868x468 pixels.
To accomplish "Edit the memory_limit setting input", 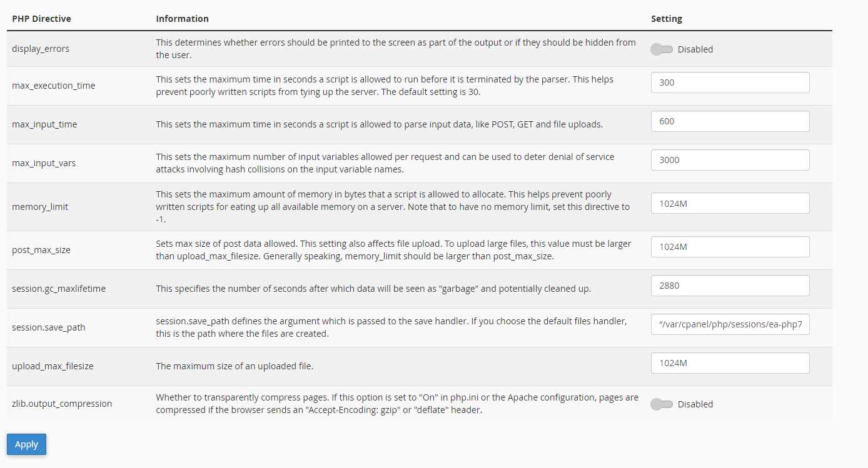I will click(x=730, y=203).
